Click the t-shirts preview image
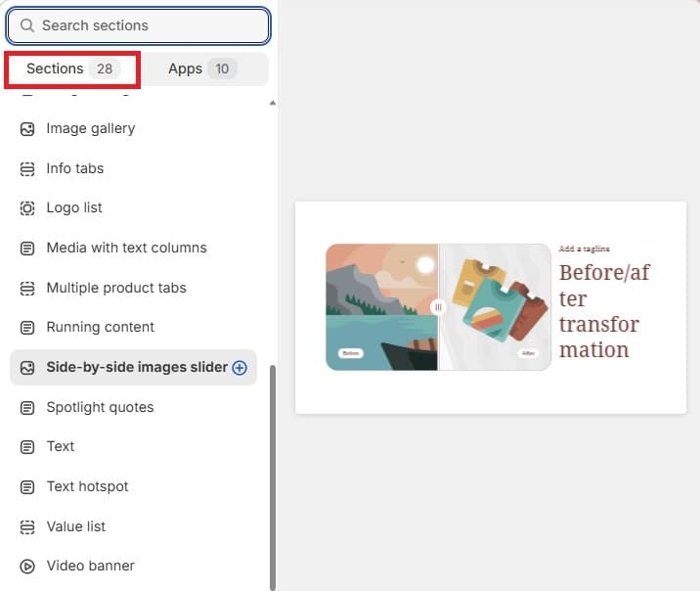Viewport: 700px width, 591px height. coord(495,307)
